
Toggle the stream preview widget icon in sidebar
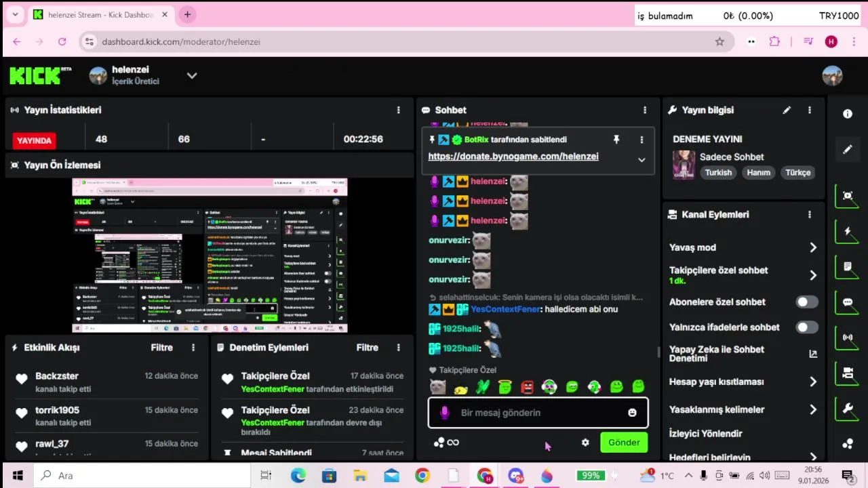[848, 196]
